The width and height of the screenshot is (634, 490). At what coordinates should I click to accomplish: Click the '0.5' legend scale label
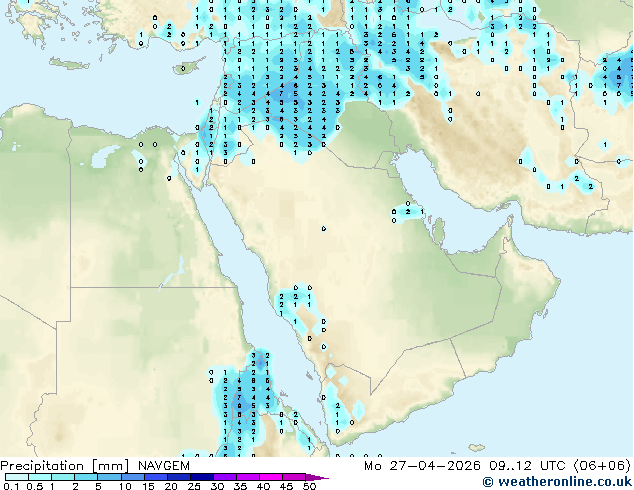35,486
